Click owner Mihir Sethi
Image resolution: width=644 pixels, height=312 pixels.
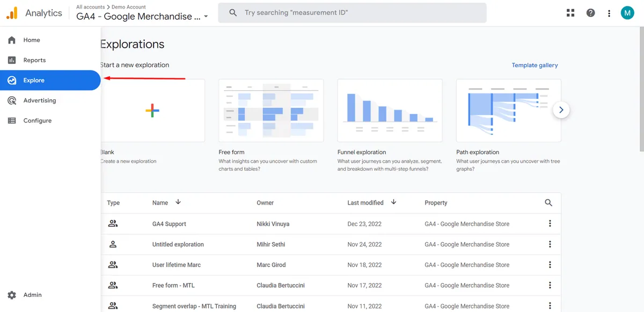tap(271, 244)
